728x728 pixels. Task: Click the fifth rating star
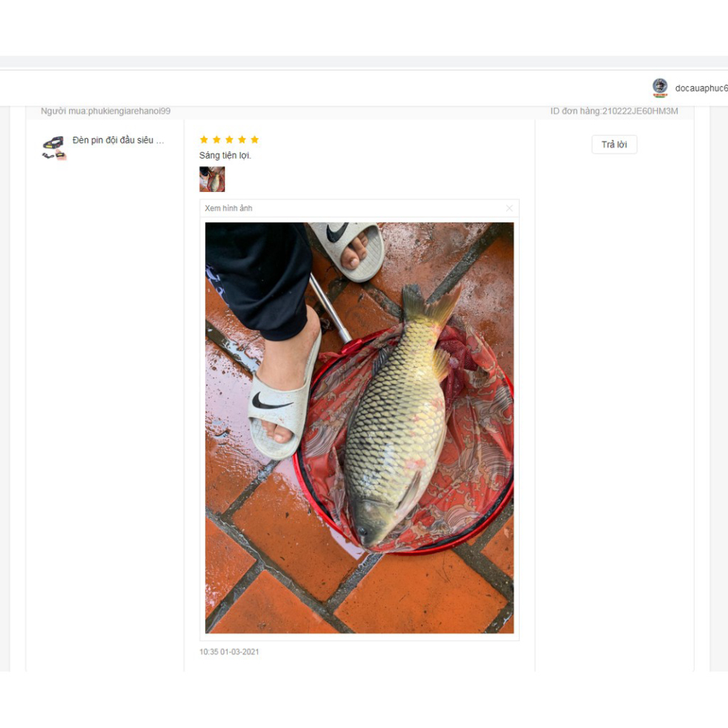(x=254, y=139)
